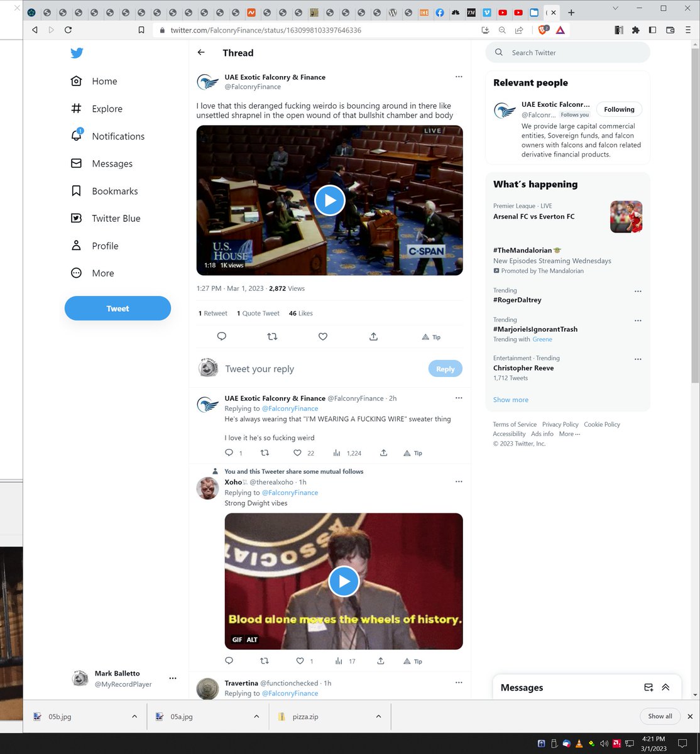This screenshot has height=754, width=700.
Task: Open Terms of Service link
Action: 515,425
